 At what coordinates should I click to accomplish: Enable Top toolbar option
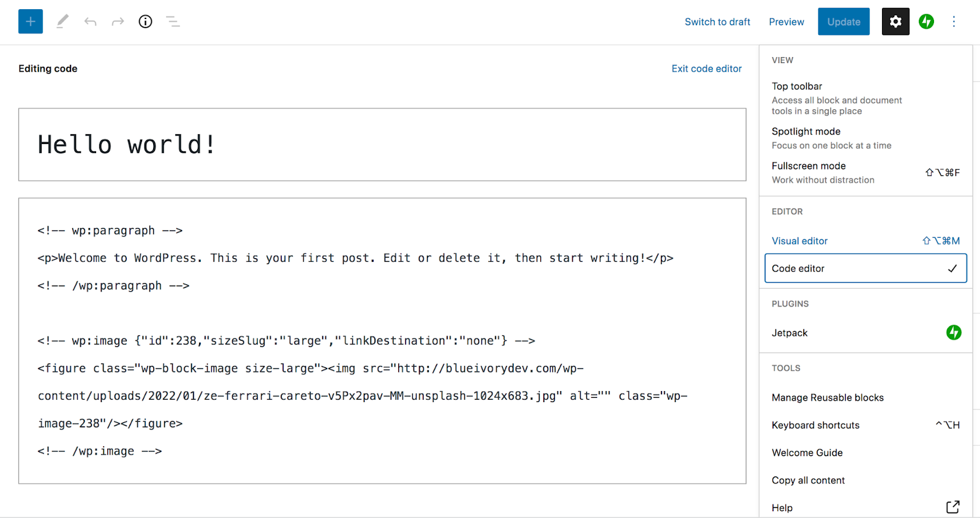[x=865, y=98]
